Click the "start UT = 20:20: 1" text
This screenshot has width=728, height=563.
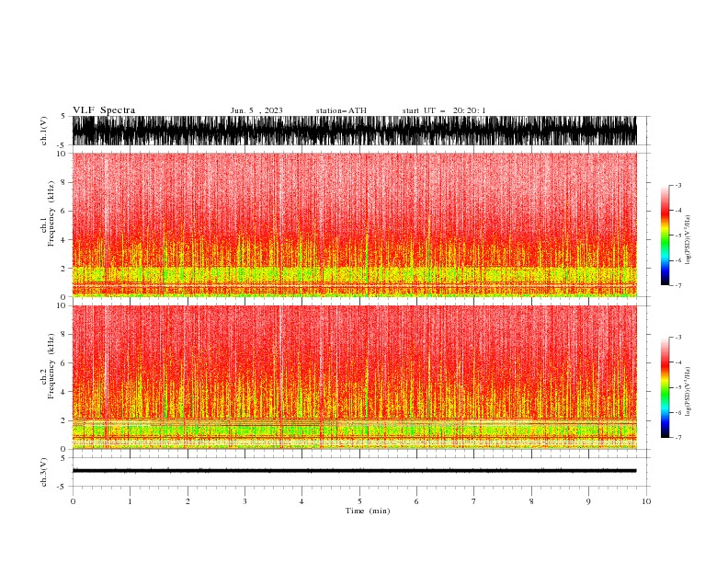[444, 110]
